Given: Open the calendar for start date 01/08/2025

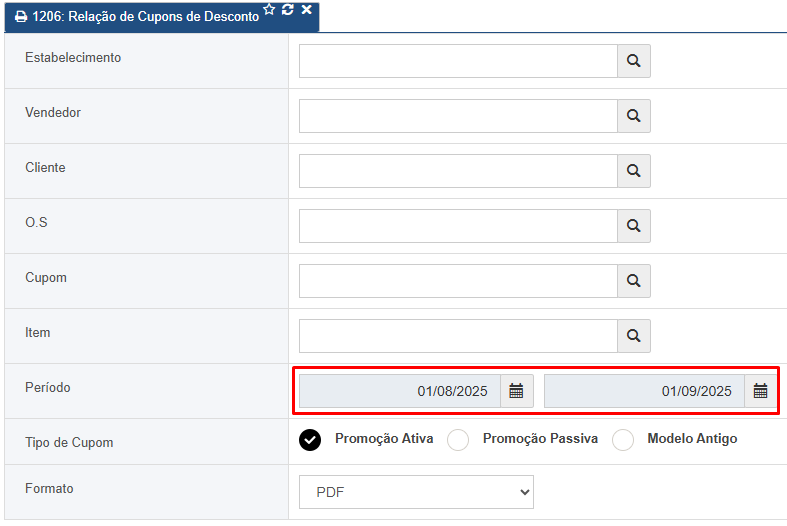Looking at the screenshot, I should (516, 391).
